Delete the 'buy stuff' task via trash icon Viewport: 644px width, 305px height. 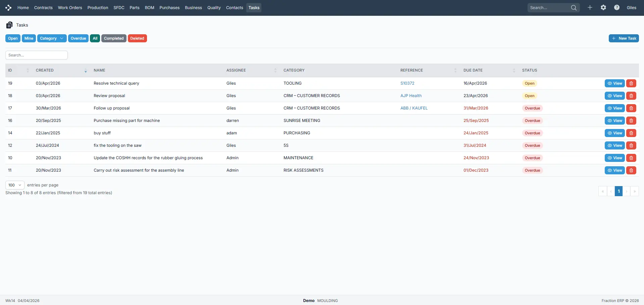click(x=631, y=133)
